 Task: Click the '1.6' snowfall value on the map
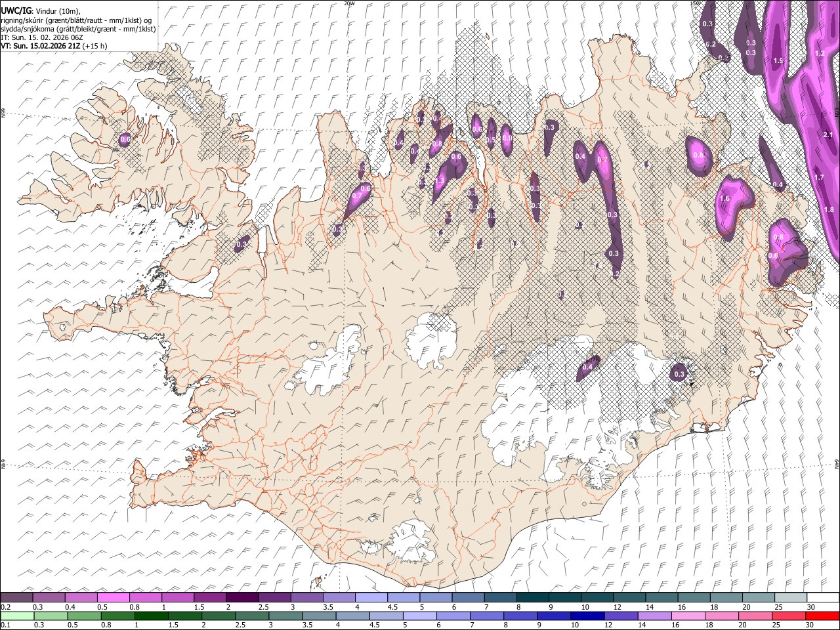pyautogui.click(x=725, y=199)
